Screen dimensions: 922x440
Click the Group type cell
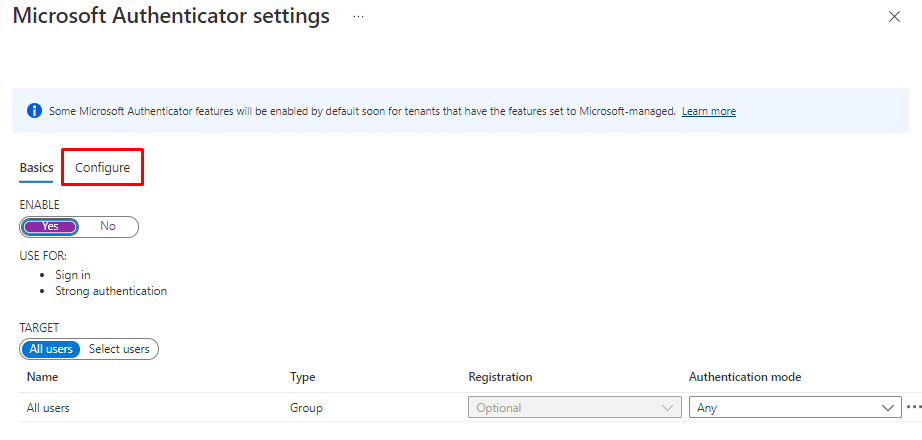(x=306, y=408)
